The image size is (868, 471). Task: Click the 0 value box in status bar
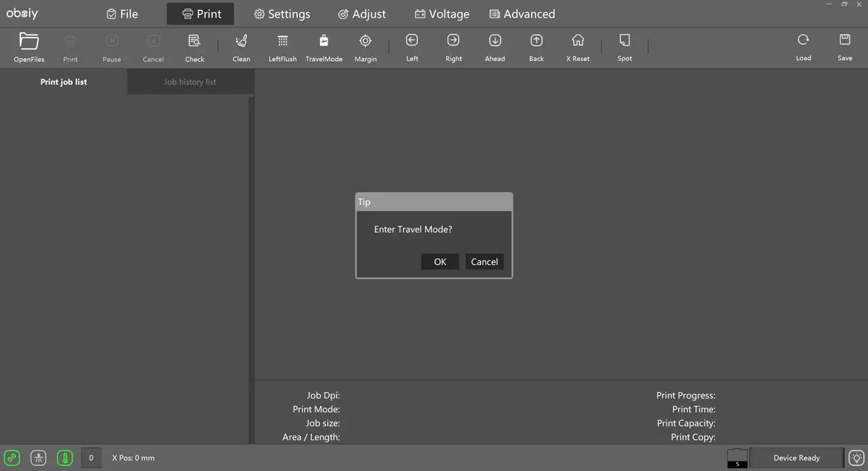[91, 457]
